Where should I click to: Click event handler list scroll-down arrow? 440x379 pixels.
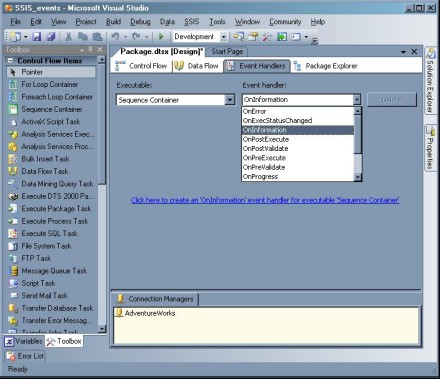tap(357, 177)
